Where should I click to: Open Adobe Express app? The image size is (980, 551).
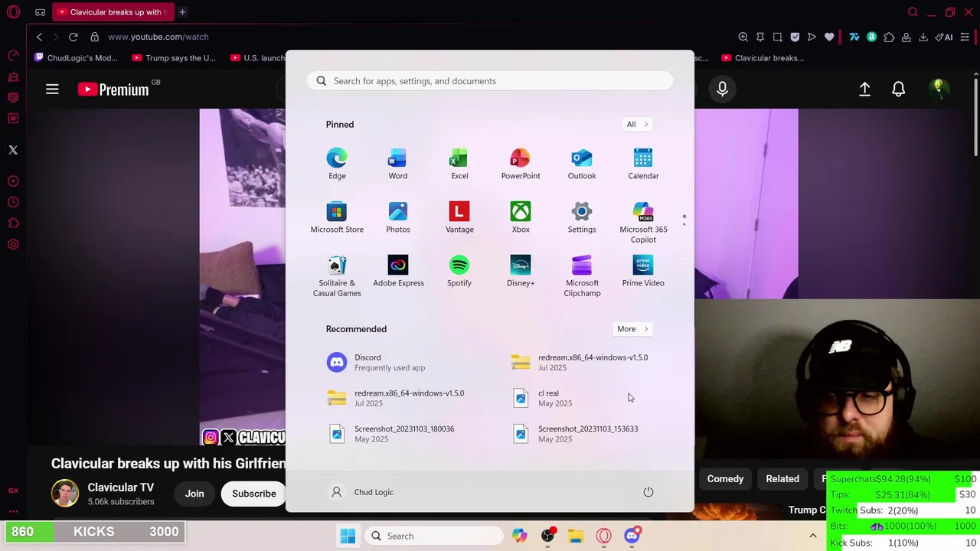[x=398, y=271]
